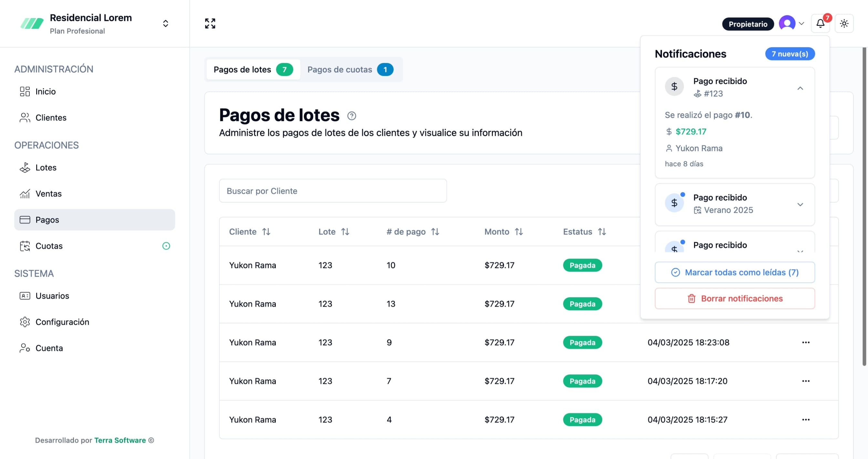This screenshot has height=459, width=868.
Task: Click Borrar notificaciones button
Action: point(735,298)
